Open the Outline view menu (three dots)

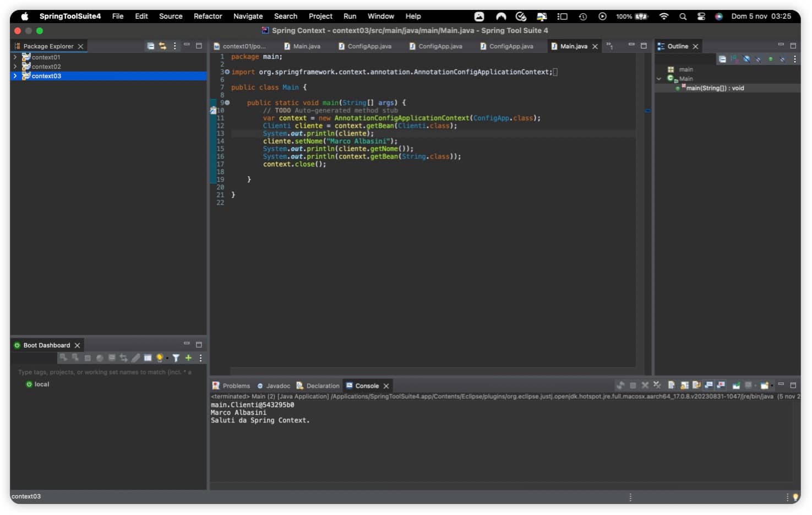(x=795, y=59)
